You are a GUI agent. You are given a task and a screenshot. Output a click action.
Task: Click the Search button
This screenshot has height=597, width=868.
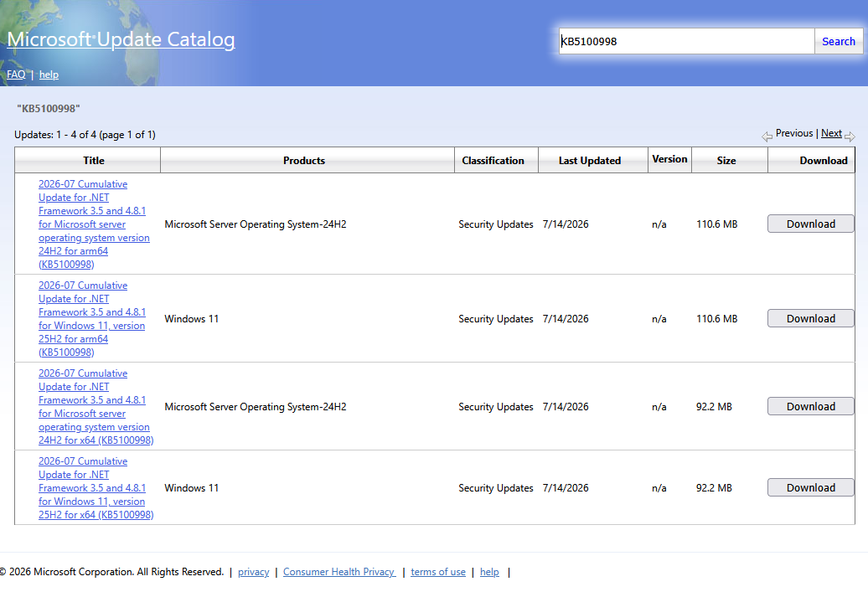click(x=838, y=42)
